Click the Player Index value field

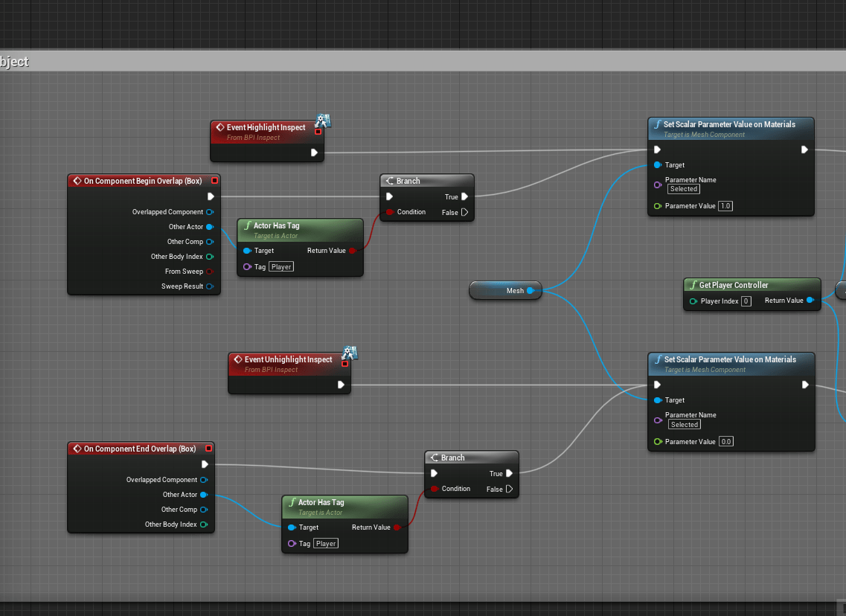[x=746, y=301]
